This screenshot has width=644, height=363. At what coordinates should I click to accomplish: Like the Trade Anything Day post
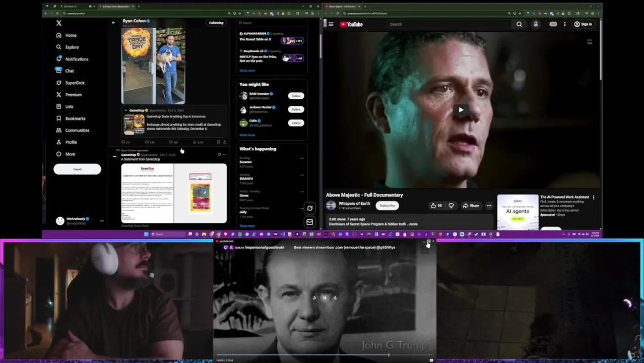(173, 142)
